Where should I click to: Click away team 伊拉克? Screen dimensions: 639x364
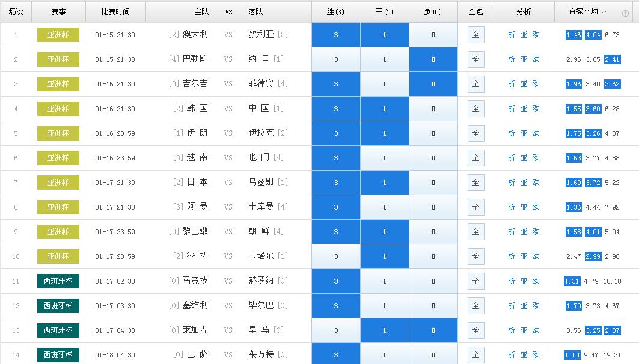(261, 133)
